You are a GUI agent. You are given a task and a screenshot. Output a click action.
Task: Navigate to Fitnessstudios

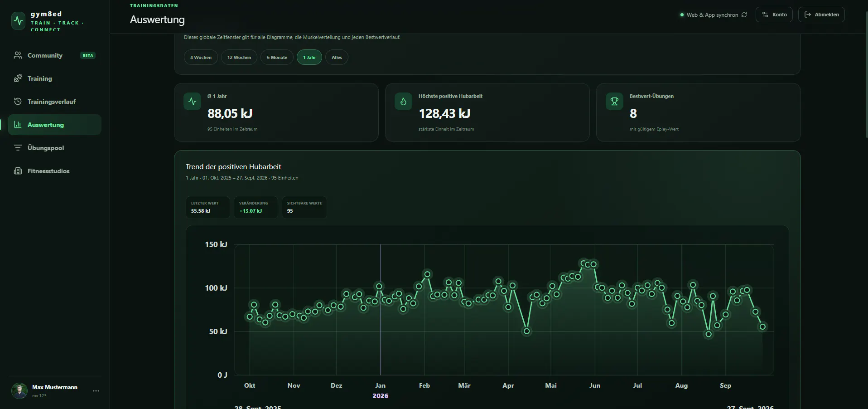coord(54,171)
